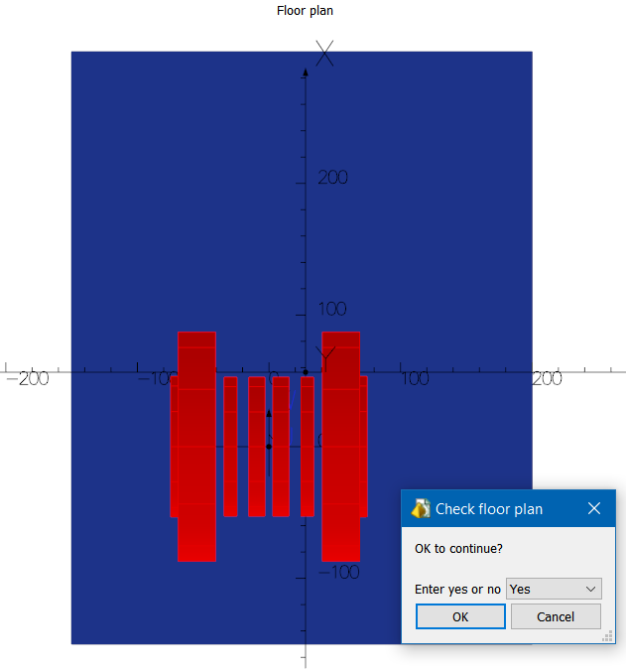This screenshot has width=626, height=672.
Task: Click OK in Check floor plan dialog
Action: (x=460, y=616)
